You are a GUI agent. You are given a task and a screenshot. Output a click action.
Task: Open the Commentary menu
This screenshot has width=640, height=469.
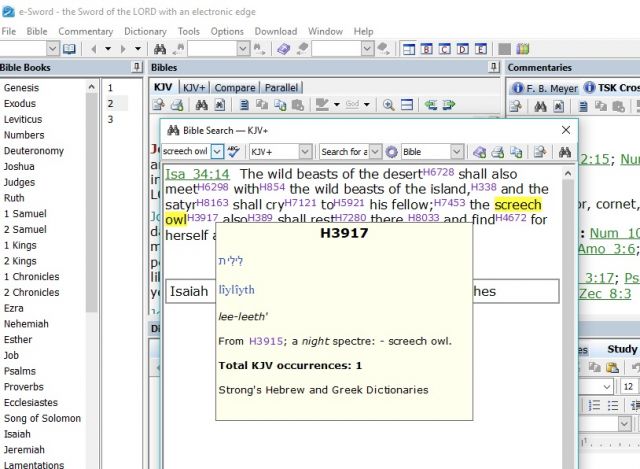tap(85, 31)
